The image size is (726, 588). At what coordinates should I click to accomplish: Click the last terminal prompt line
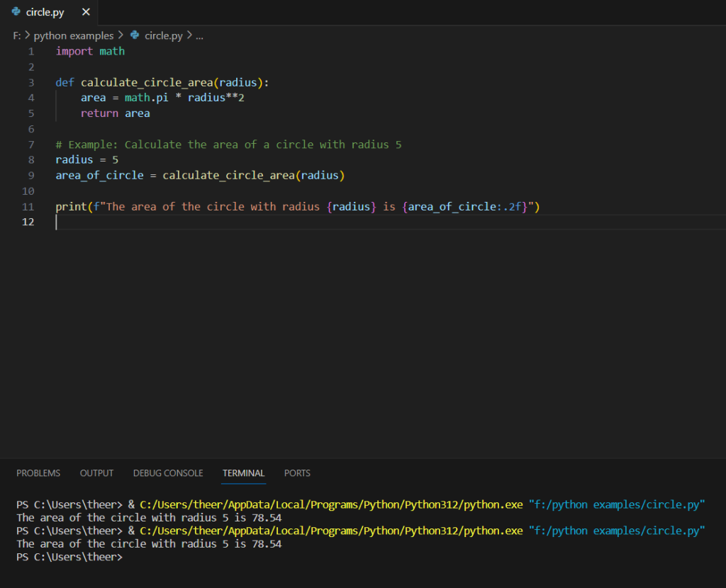(69, 558)
